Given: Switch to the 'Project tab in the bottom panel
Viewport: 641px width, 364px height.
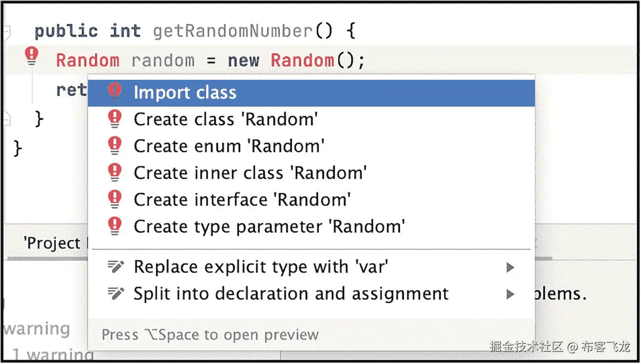Looking at the screenshot, I should click(52, 243).
